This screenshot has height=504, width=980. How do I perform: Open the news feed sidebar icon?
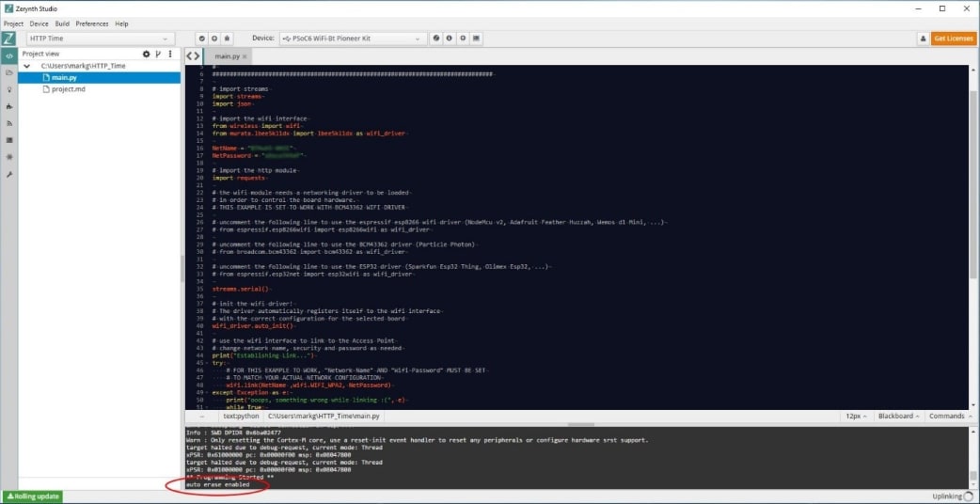[8, 123]
